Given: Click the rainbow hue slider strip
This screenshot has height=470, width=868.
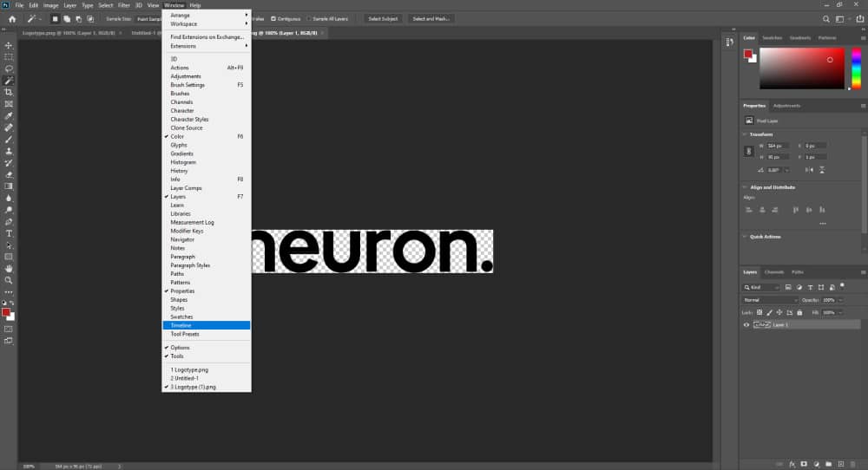Looking at the screenshot, I should tap(854, 68).
